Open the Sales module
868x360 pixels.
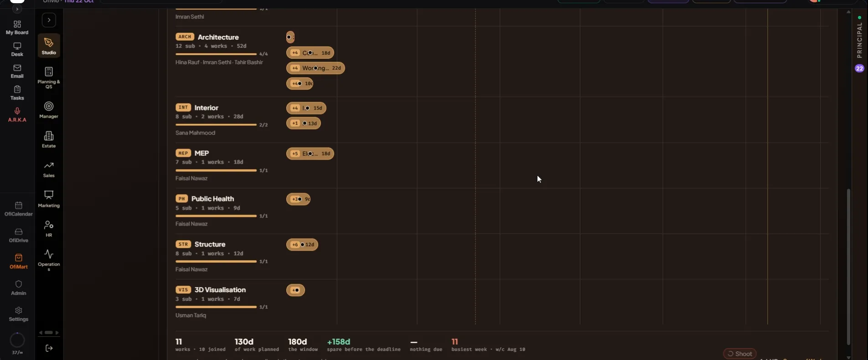point(49,169)
